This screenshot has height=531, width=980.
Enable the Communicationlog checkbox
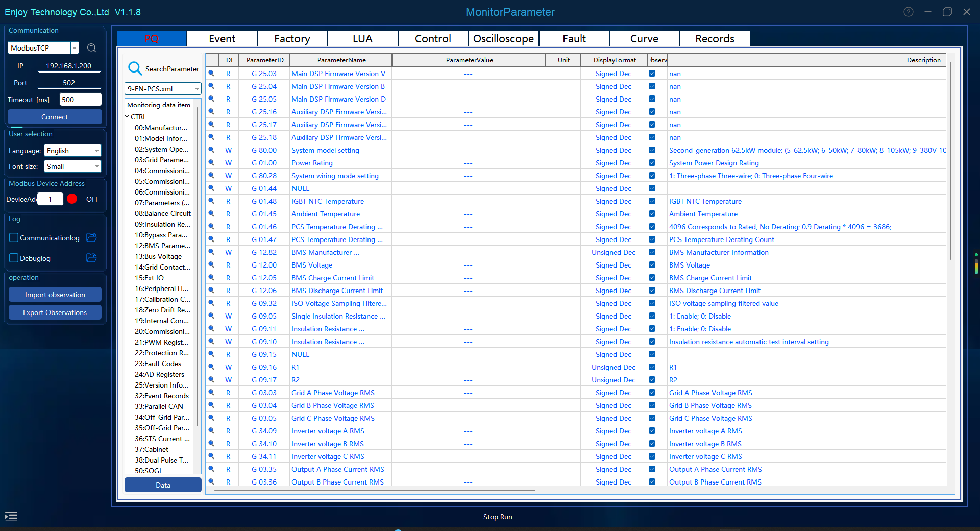point(14,237)
